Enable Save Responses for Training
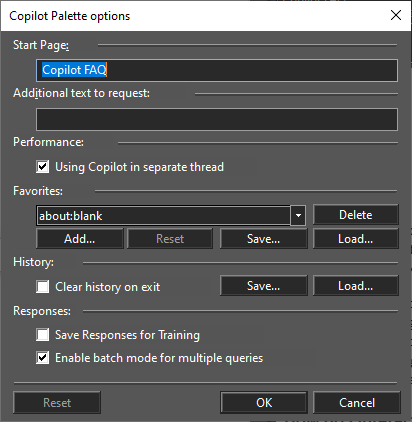The height and width of the screenshot is (422, 412). 43,335
